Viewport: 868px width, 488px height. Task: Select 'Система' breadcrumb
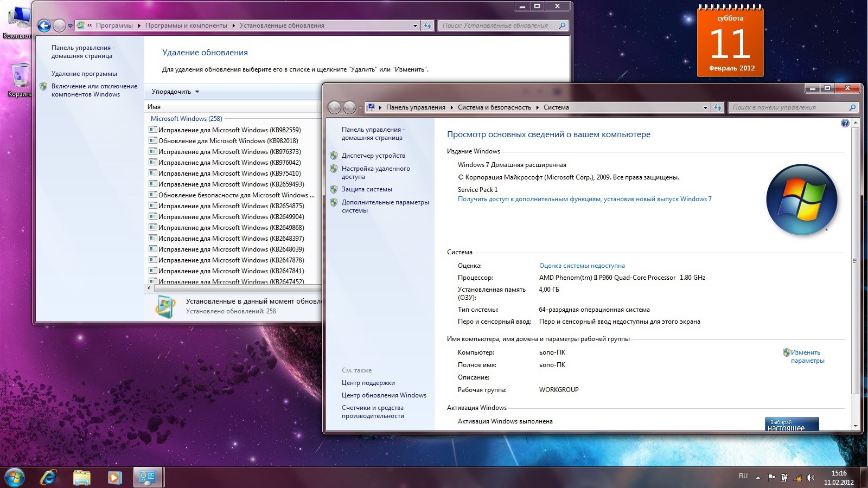click(x=556, y=107)
